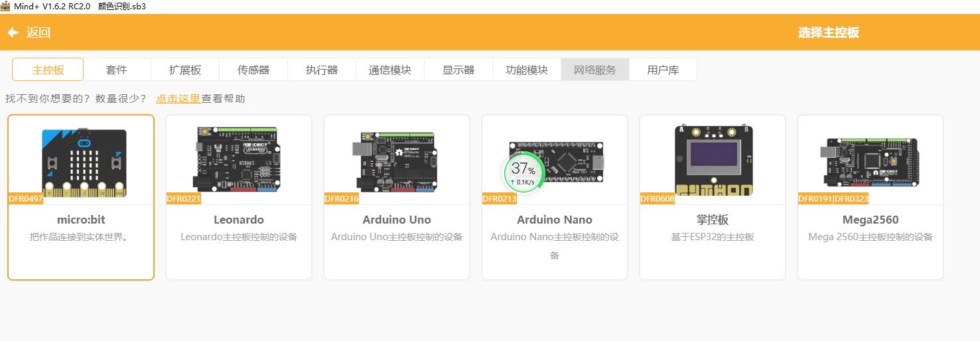Click the DFR0213 product tag
Viewport: 980px width, 341px height.
pyautogui.click(x=499, y=198)
